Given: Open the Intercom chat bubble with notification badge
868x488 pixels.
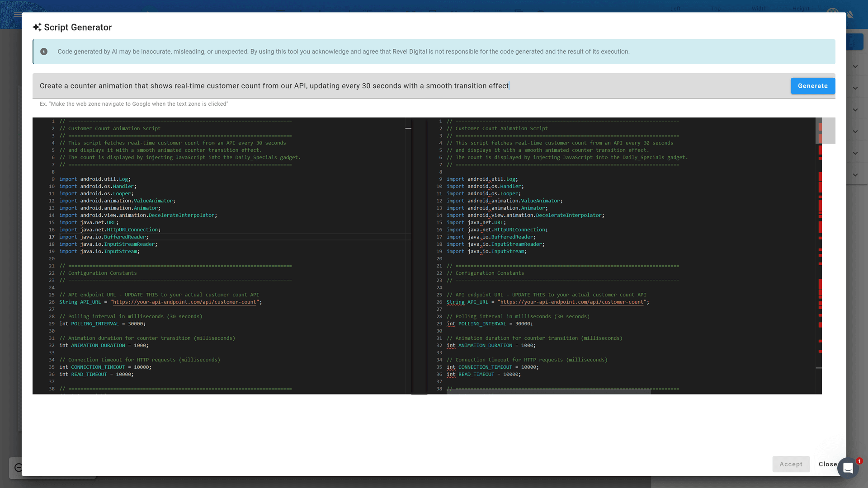Looking at the screenshot, I should 848,468.
